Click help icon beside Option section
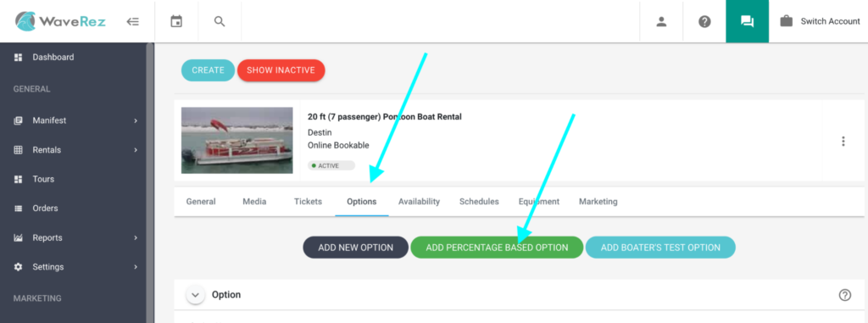The height and width of the screenshot is (323, 868). 845,295
